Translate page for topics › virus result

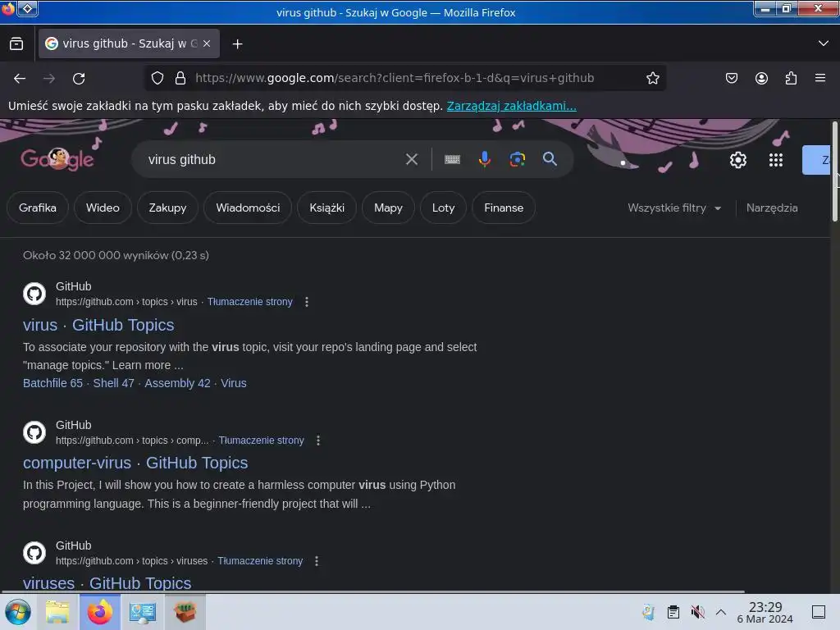click(250, 302)
